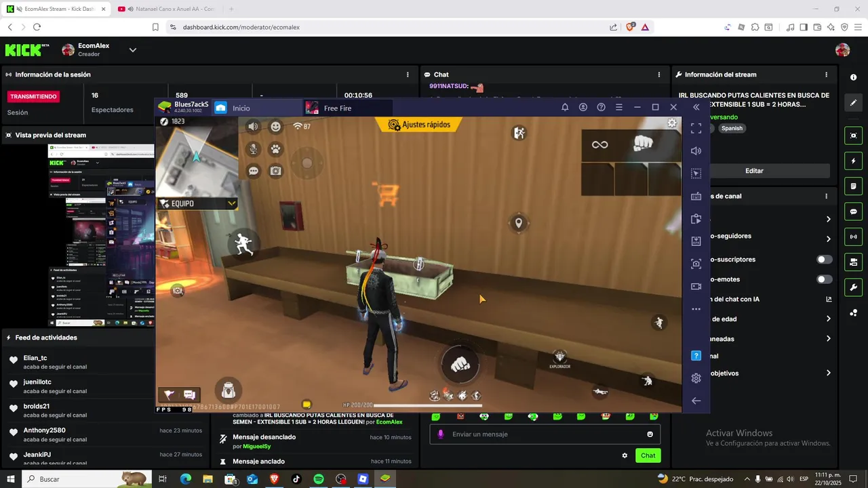Expand the solo-seguidores setting chevron
868x488 pixels.
tap(828, 239)
